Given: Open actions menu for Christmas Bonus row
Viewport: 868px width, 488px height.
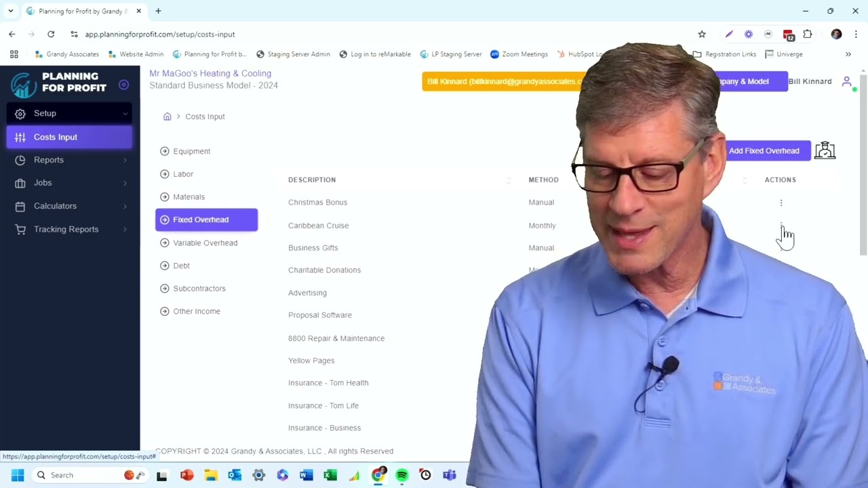Looking at the screenshot, I should point(781,203).
